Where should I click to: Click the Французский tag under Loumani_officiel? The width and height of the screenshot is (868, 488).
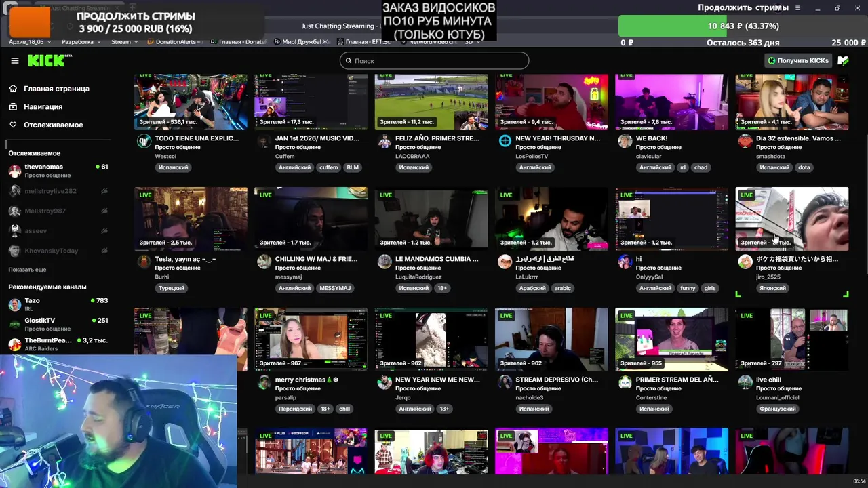pos(778,409)
